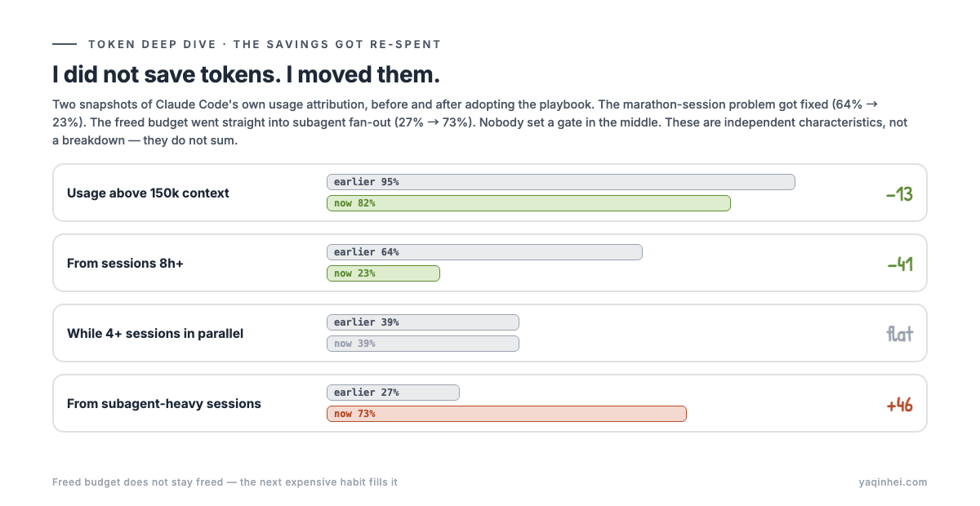Select the now 23% green bar
The image size is (980, 506).
383,273
